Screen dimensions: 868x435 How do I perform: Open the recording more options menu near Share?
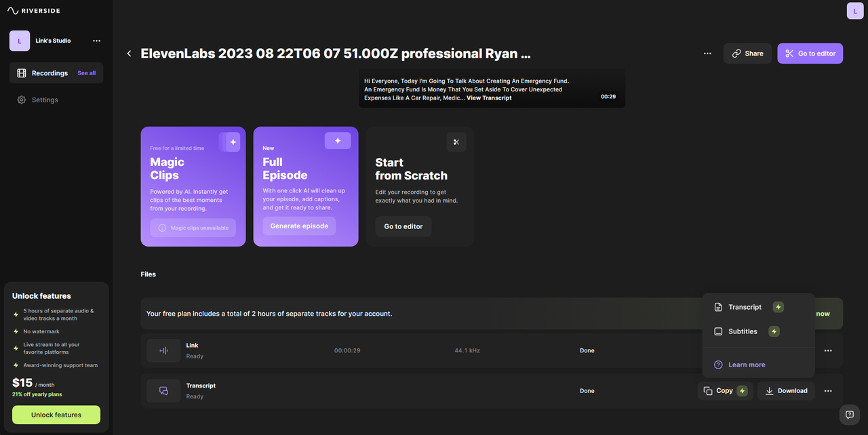(707, 54)
